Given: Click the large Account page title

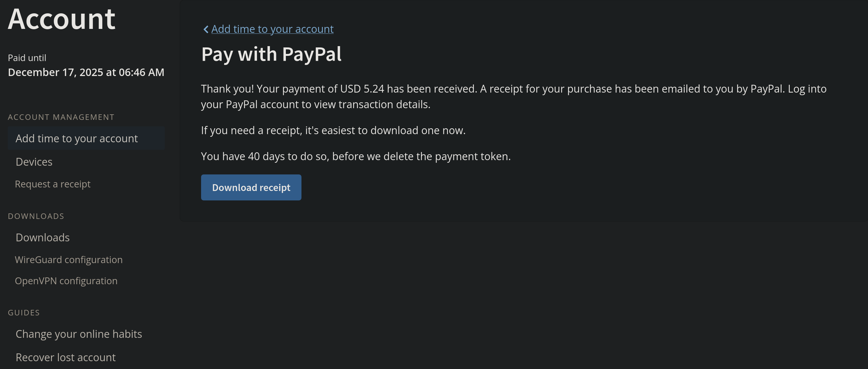Looking at the screenshot, I should coord(61,19).
